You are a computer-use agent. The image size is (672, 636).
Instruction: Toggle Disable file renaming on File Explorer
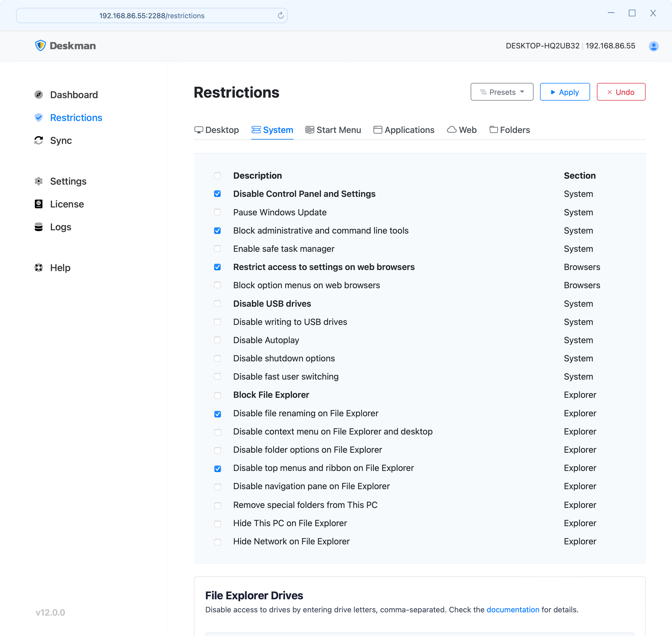[x=217, y=413]
